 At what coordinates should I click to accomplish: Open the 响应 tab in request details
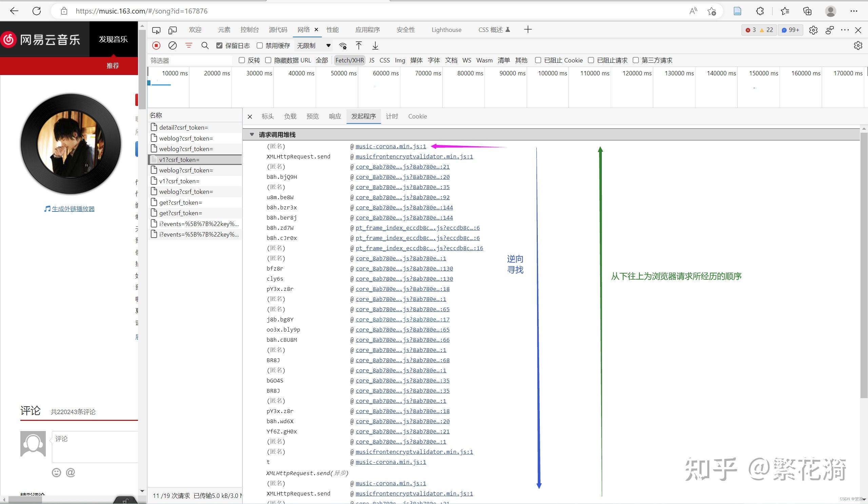click(335, 116)
